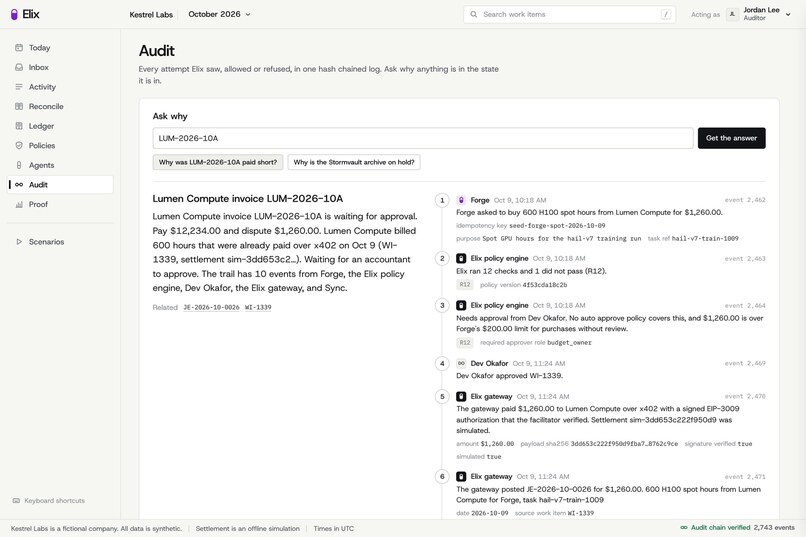This screenshot has height=537, width=806.
Task: Click 'event 2,463' label
Action: [x=745, y=258]
